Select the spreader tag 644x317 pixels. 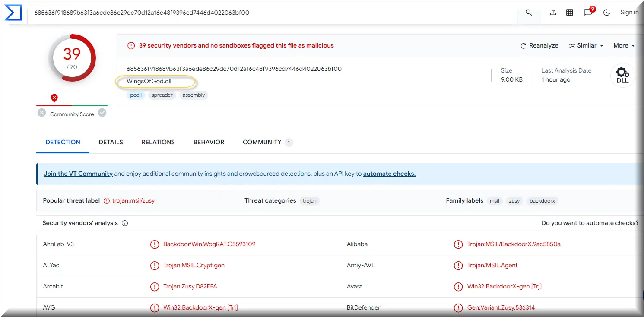click(162, 95)
